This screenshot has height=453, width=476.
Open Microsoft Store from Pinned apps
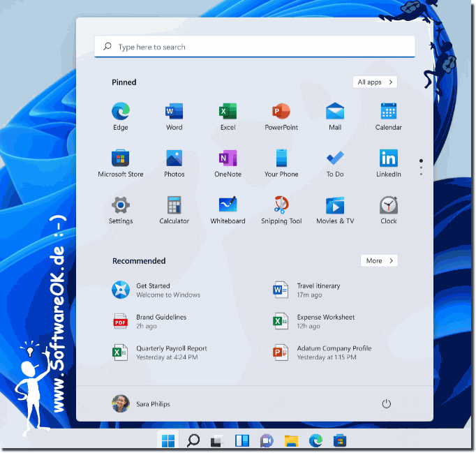(x=121, y=163)
